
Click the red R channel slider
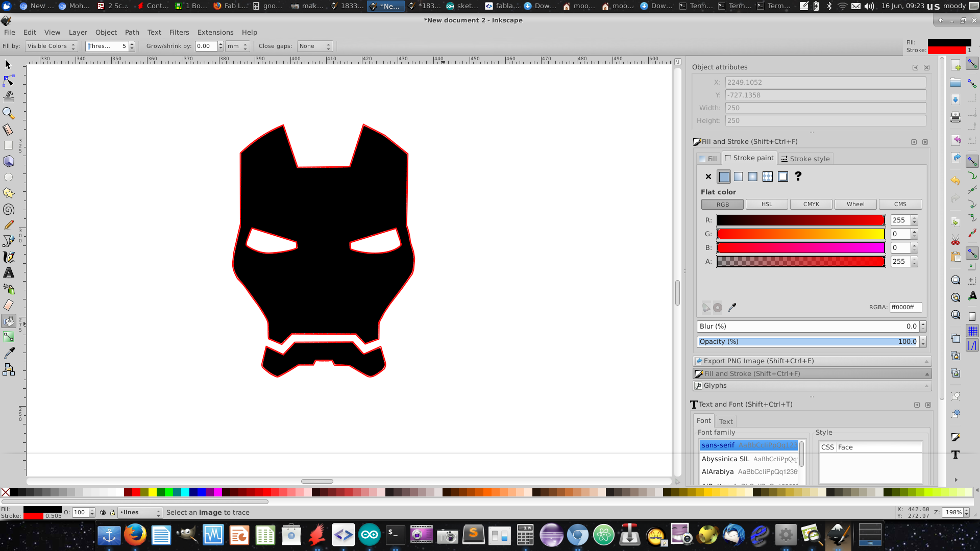pyautogui.click(x=801, y=220)
